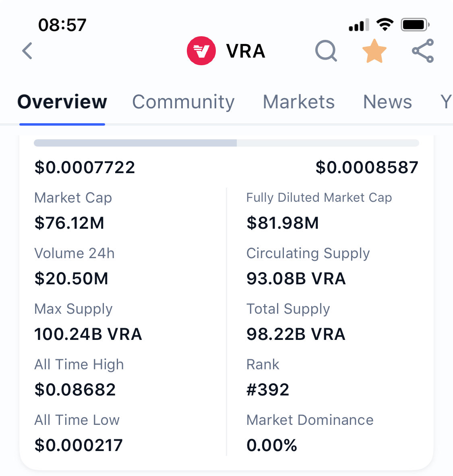This screenshot has height=476, width=453.
Task: Tap the Rank label
Action: click(263, 364)
